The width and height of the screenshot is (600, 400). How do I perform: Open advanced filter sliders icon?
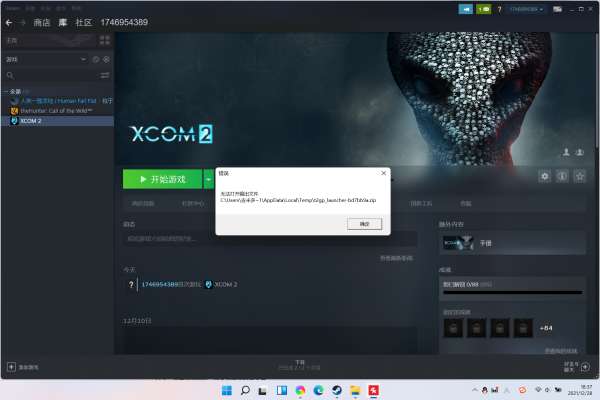(x=105, y=75)
